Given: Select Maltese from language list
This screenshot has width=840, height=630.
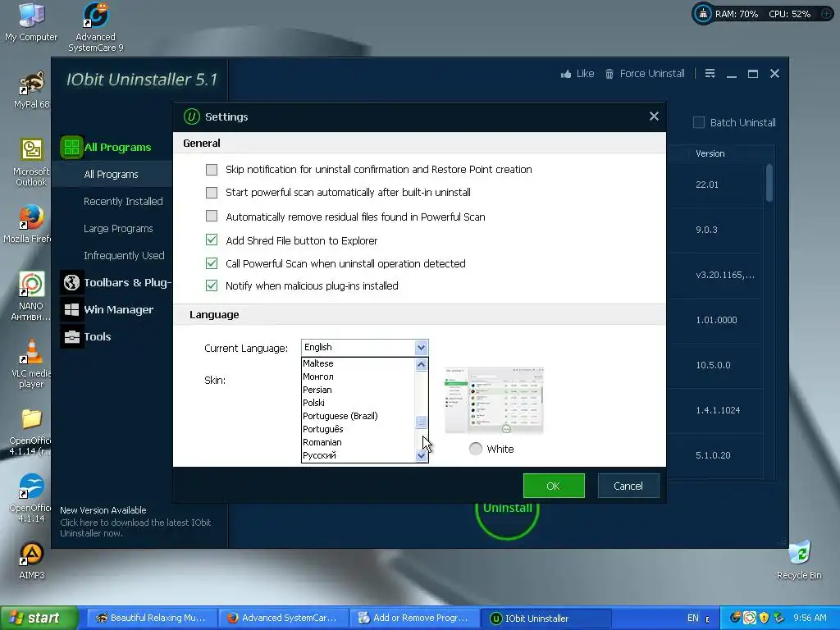Looking at the screenshot, I should (358, 363).
